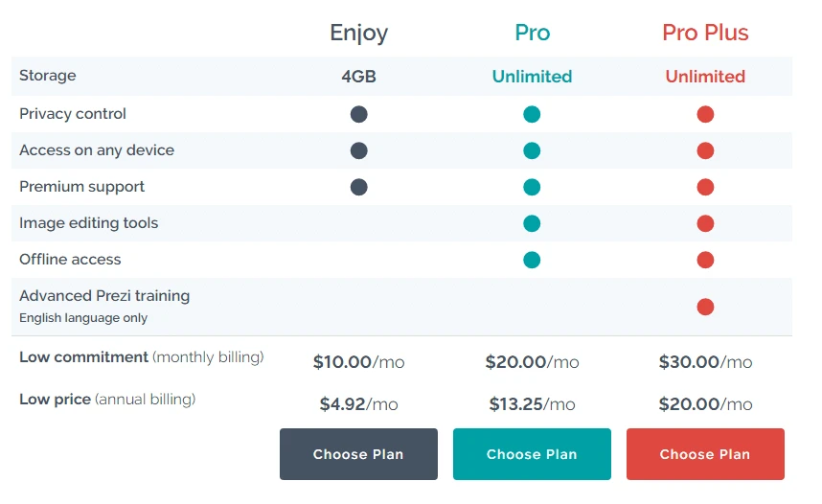The height and width of the screenshot is (504, 822).
Task: Select the Enjoy plan heading
Action: coord(358,34)
